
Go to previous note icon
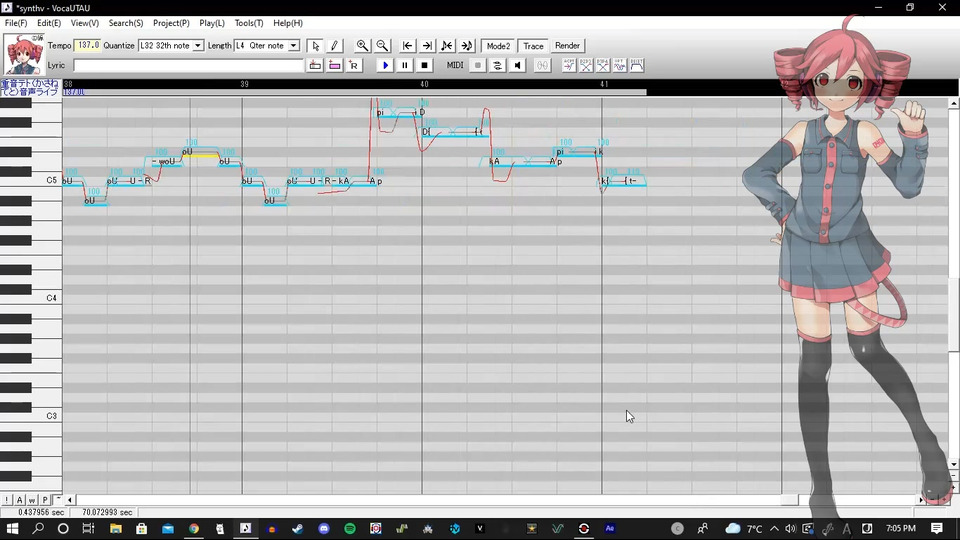click(447, 46)
